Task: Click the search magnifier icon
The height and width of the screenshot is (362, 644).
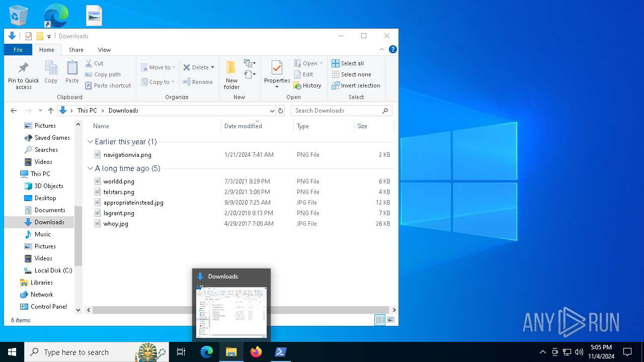Action: 385,111
